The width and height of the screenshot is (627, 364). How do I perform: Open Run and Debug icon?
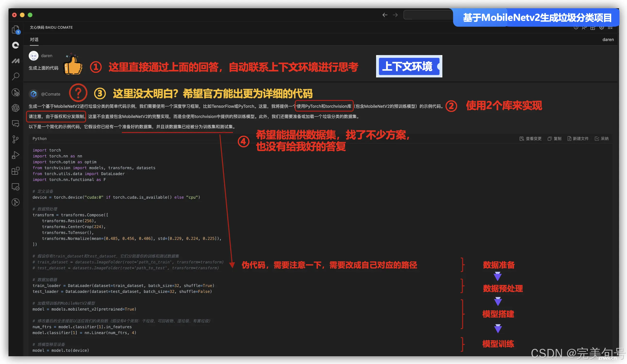coord(16,155)
